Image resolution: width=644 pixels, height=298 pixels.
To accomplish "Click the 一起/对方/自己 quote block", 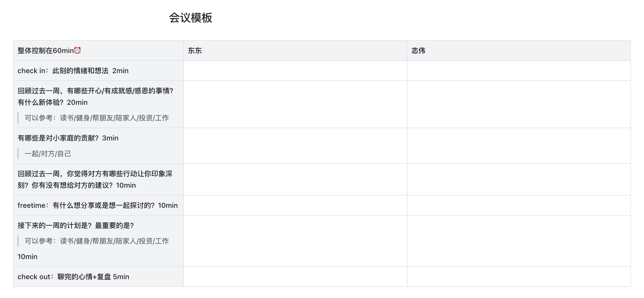I will (x=48, y=154).
